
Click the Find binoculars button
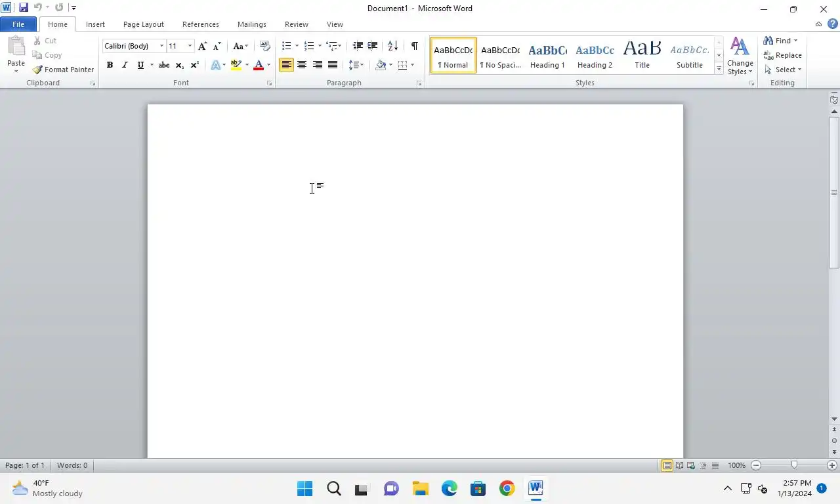780,41
